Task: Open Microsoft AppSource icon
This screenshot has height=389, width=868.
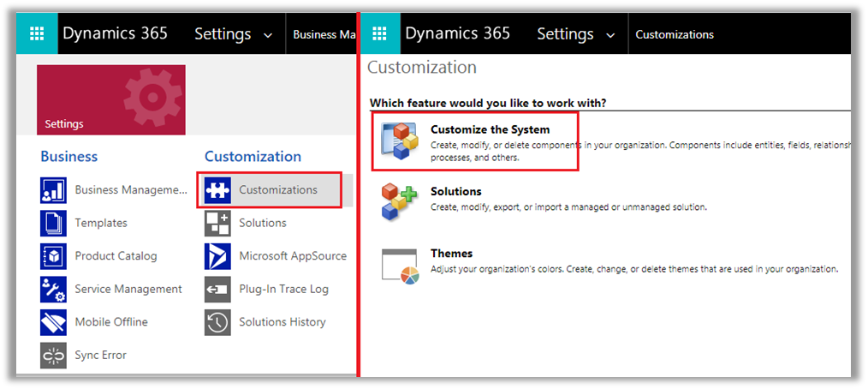Action: (217, 256)
